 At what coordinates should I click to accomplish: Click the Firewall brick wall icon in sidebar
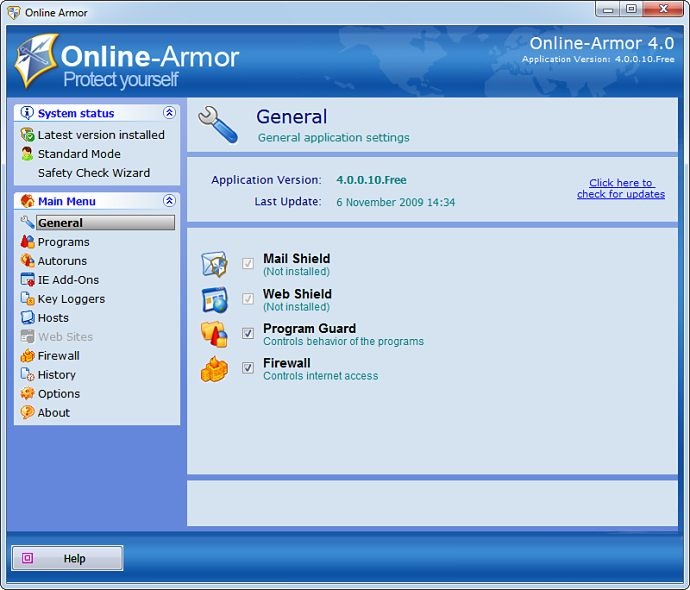[27, 356]
